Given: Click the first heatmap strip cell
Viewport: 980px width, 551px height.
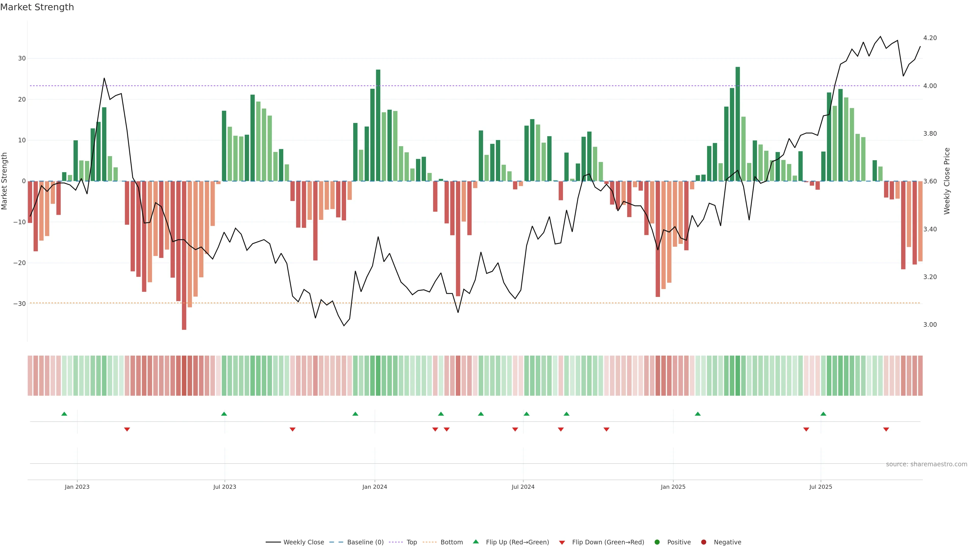Looking at the screenshot, I should (30, 376).
